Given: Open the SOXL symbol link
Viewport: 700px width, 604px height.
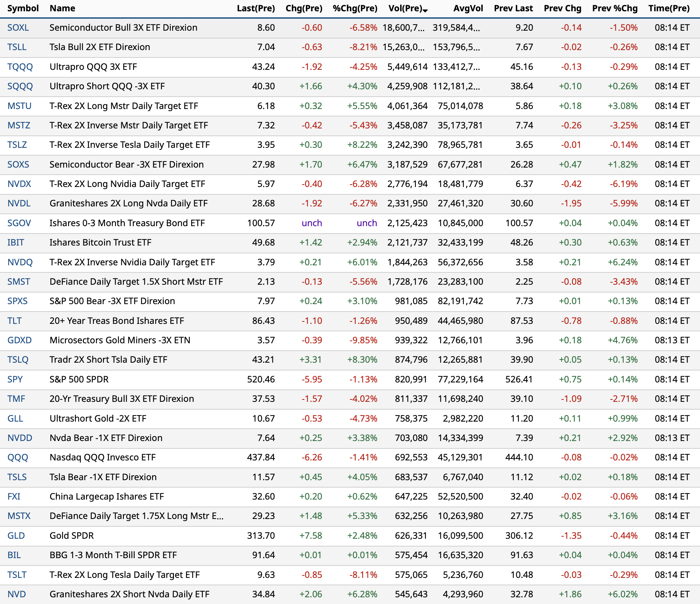Looking at the screenshot, I should tap(18, 28).
